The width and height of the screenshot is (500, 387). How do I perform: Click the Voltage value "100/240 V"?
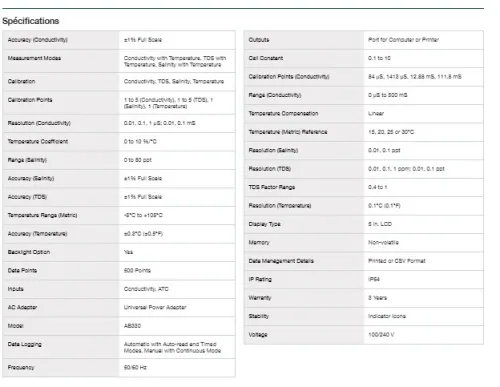pyautogui.click(x=381, y=335)
